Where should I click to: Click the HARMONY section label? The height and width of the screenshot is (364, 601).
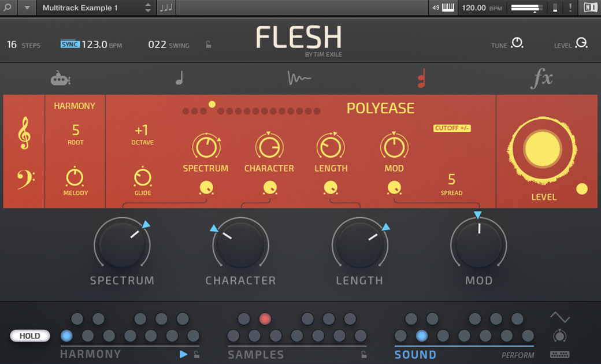tap(91, 354)
